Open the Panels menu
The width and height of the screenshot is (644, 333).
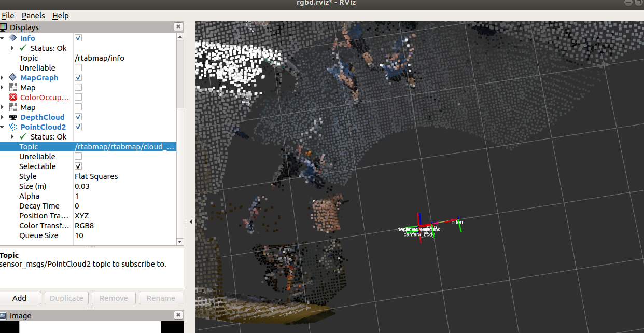33,16
